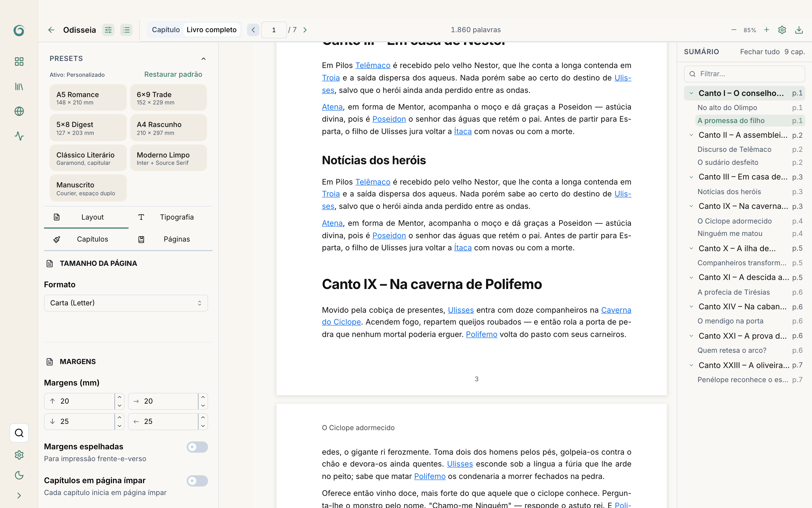Apply the Clássico Literário preset

point(88,158)
